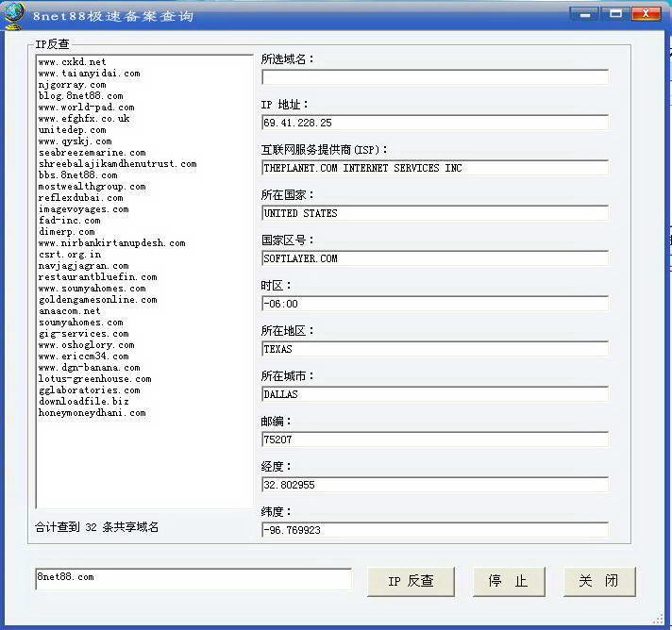The height and width of the screenshot is (630, 672).
Task: Select www.qyskj.com in the list
Action: pyautogui.click(x=75, y=141)
